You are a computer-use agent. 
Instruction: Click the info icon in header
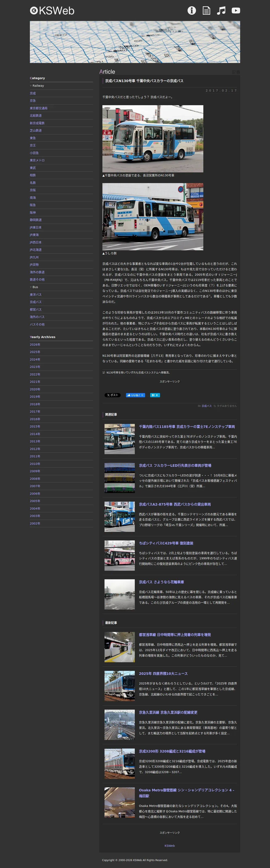pyautogui.click(x=192, y=10)
